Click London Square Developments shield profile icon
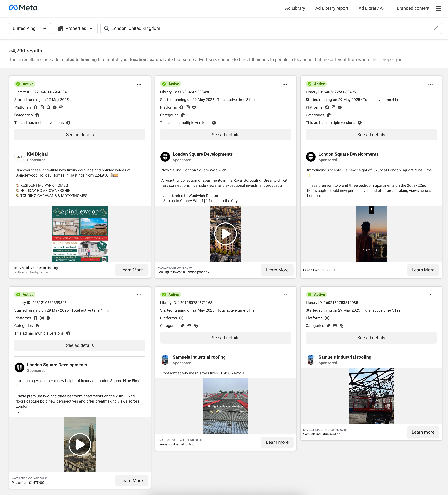Viewport: 448px width, 495px height. [165, 157]
